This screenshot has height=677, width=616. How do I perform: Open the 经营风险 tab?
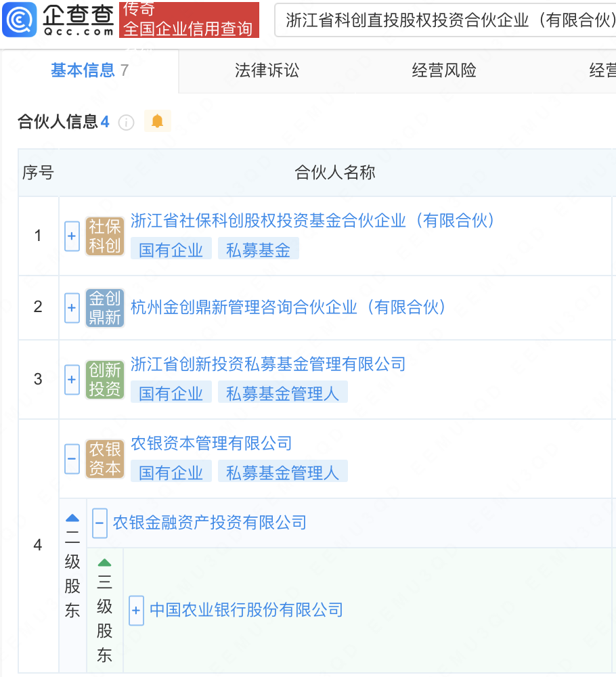coord(444,70)
